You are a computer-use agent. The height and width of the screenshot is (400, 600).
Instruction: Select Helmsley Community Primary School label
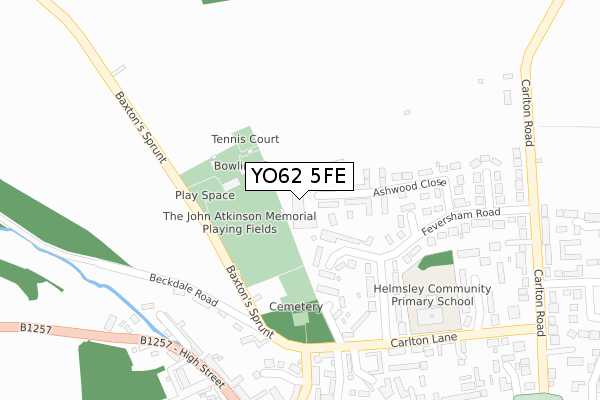tap(432, 295)
